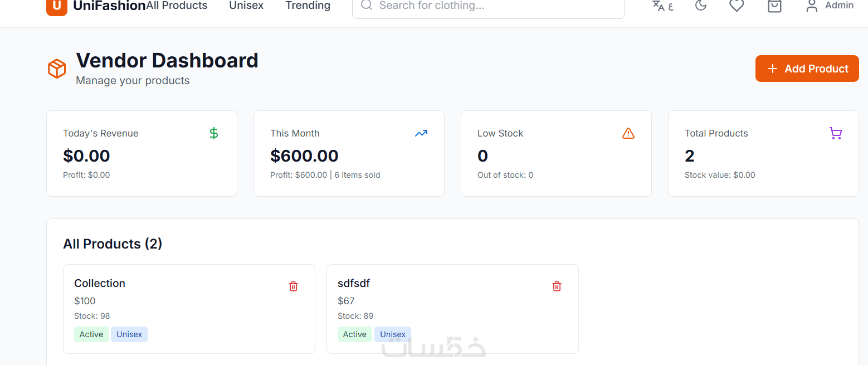The image size is (868, 365).
Task: Click the Admin user profile
Action: (x=830, y=6)
